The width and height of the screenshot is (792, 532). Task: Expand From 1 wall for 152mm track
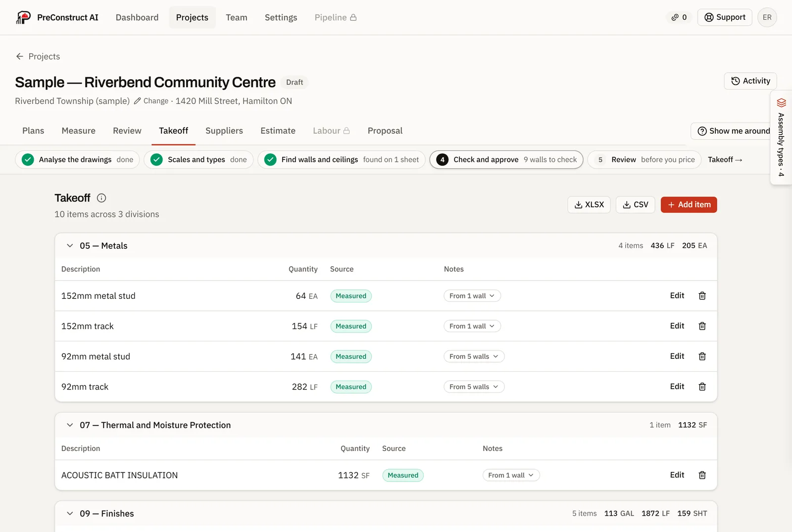[x=472, y=326]
